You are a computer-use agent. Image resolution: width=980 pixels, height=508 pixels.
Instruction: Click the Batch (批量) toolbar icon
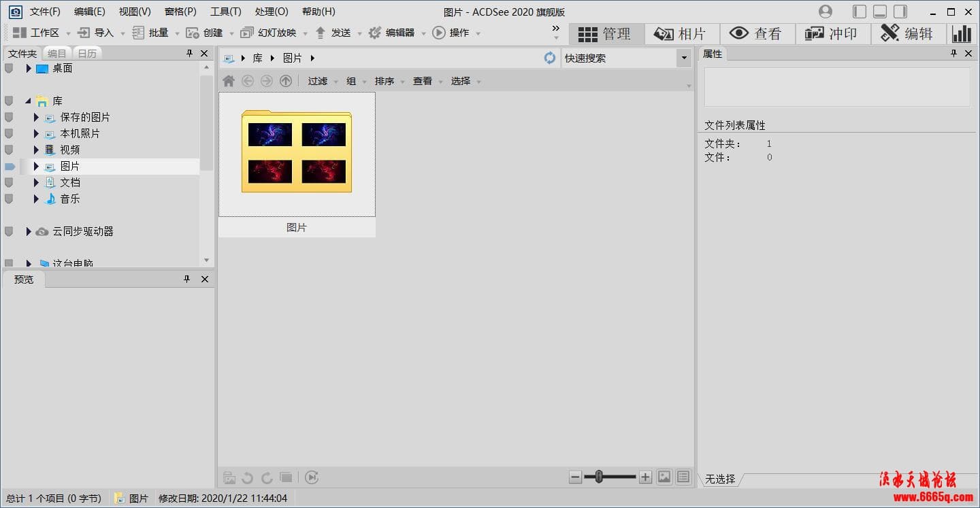click(138, 33)
